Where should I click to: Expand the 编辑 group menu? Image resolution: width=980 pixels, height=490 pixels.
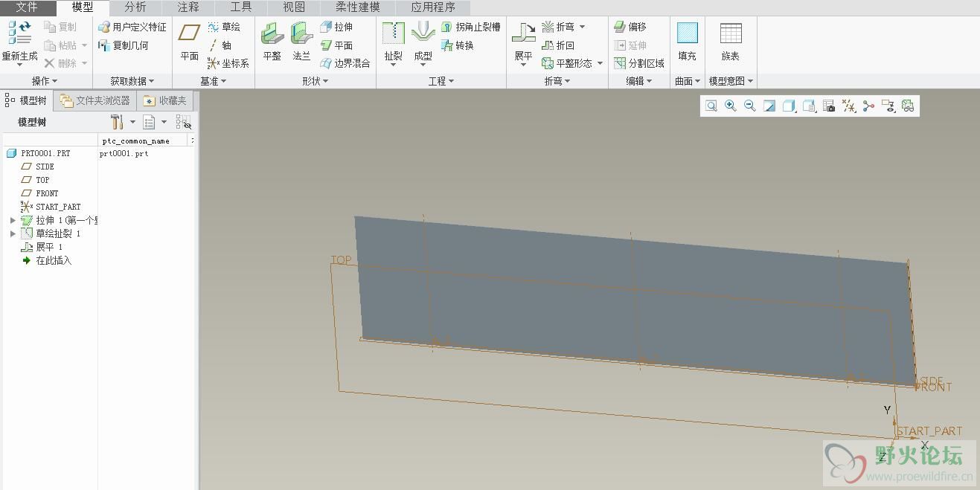[639, 81]
